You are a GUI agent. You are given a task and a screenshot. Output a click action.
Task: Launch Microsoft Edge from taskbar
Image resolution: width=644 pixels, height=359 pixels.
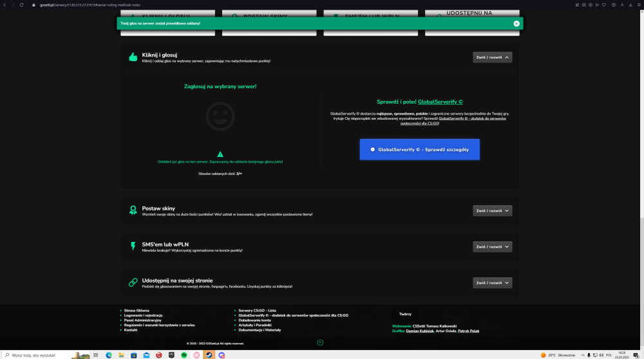[109, 355]
